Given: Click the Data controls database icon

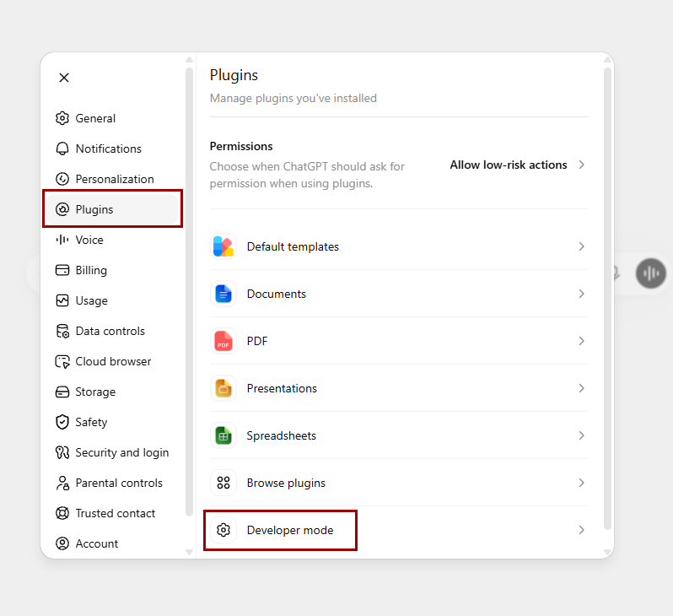Looking at the screenshot, I should pos(62,331).
